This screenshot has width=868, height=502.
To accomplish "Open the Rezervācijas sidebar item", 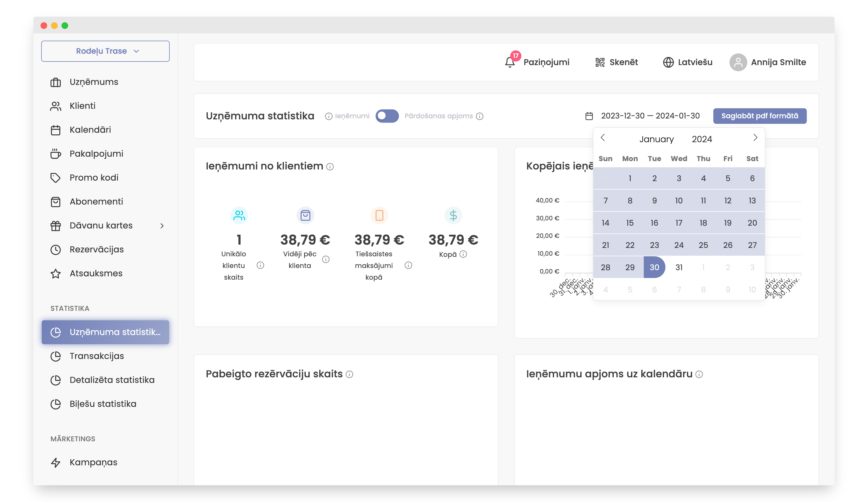I will click(x=97, y=249).
